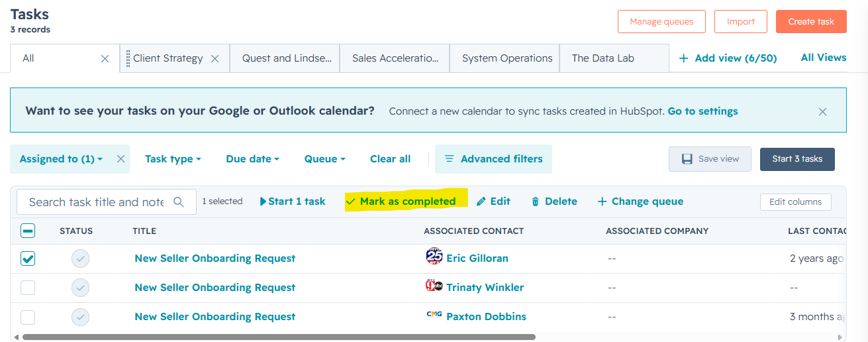Open the Task type dropdown filter
Screen dimensions: 868x342
point(173,159)
